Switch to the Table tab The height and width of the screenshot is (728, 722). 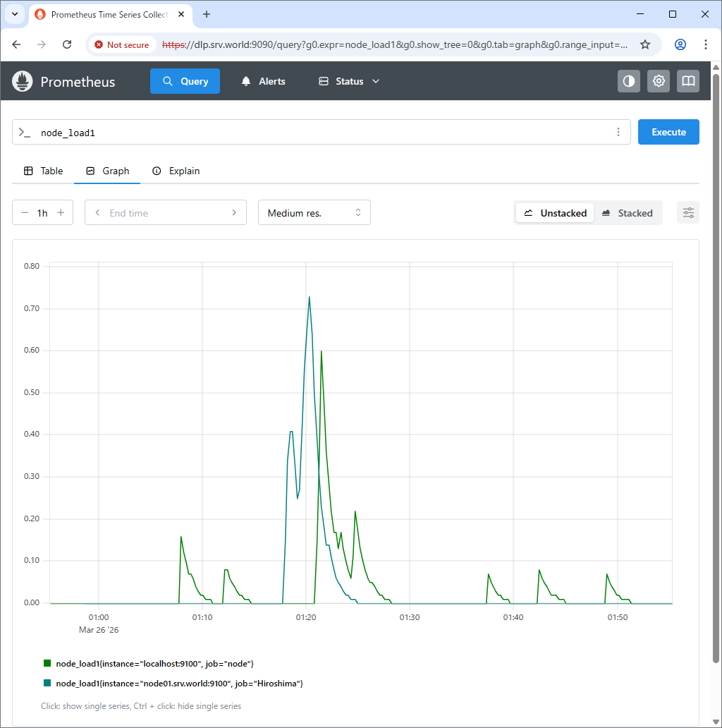43,171
